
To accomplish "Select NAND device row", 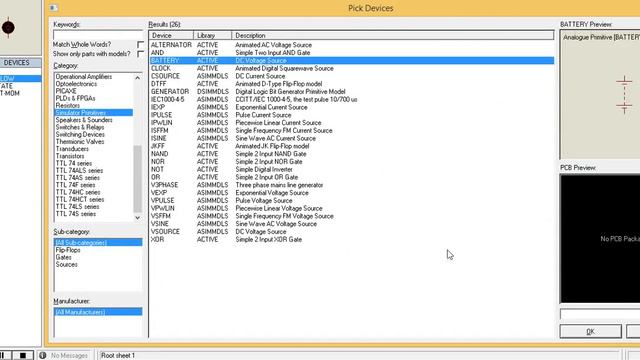I will 352,154.
